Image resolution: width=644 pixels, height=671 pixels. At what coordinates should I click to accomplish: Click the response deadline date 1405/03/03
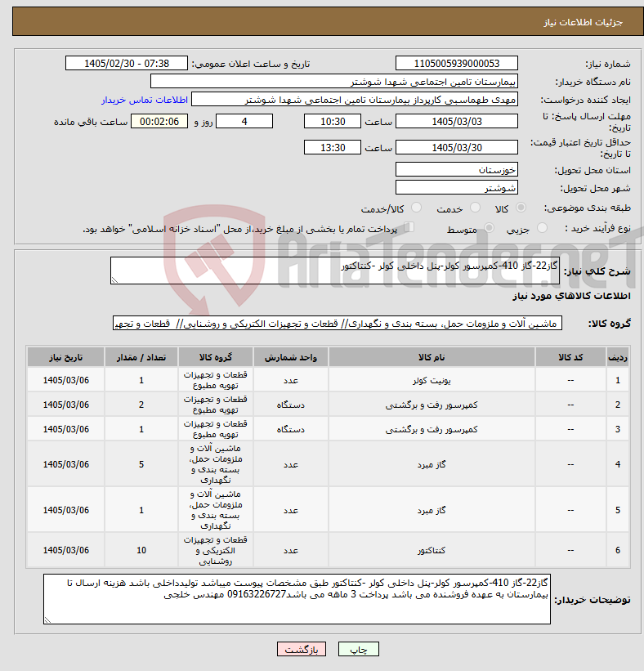[x=457, y=122]
